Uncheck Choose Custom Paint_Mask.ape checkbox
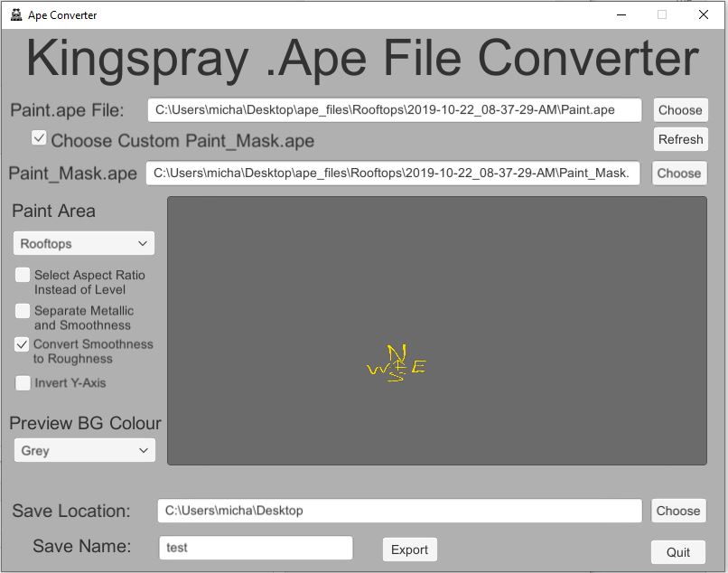 click(39, 139)
